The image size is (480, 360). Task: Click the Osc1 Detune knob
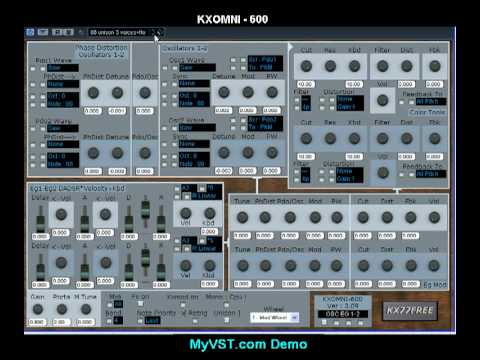click(224, 92)
